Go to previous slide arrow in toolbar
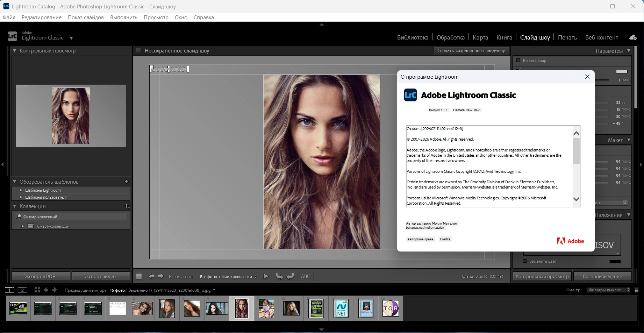The width and height of the screenshot is (644, 333). coord(151,276)
